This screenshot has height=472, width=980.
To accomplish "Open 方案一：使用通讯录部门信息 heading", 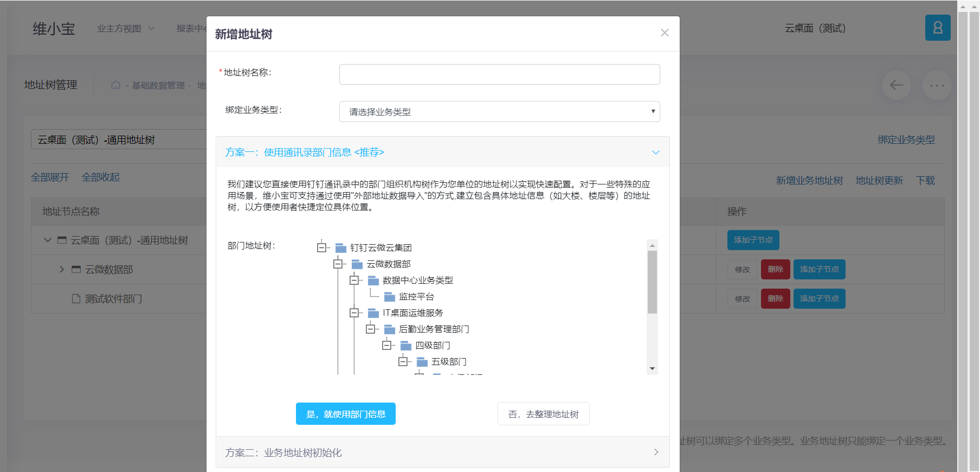I will pos(305,152).
